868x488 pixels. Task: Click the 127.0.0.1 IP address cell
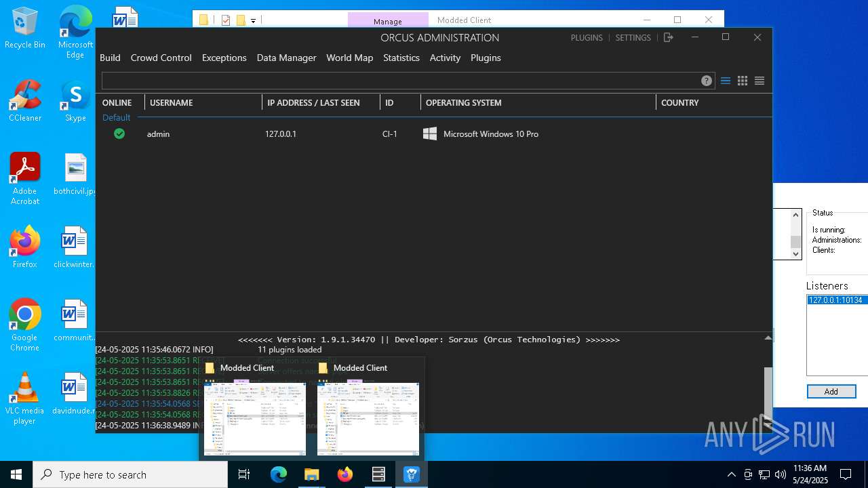[x=280, y=134]
